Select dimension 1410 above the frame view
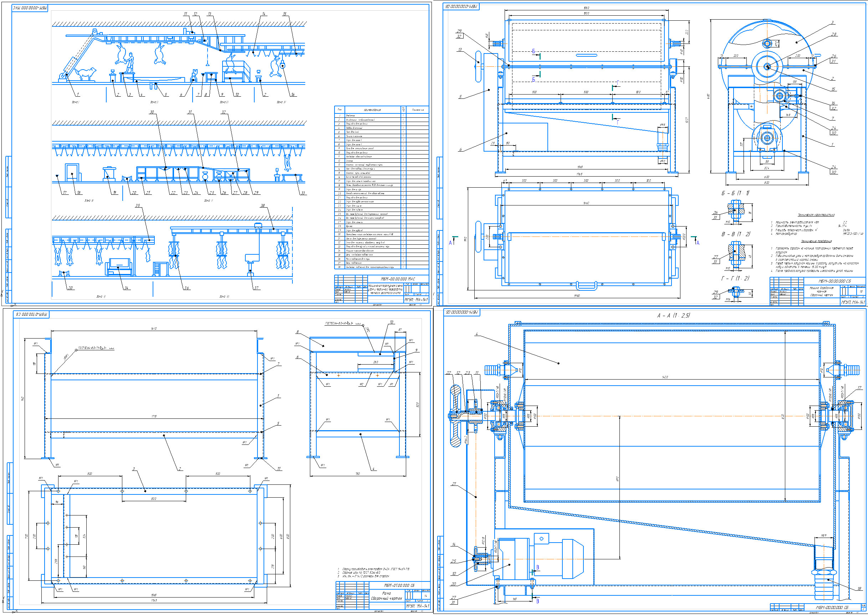Image resolution: width=868 pixels, height=615 pixels. [x=154, y=329]
